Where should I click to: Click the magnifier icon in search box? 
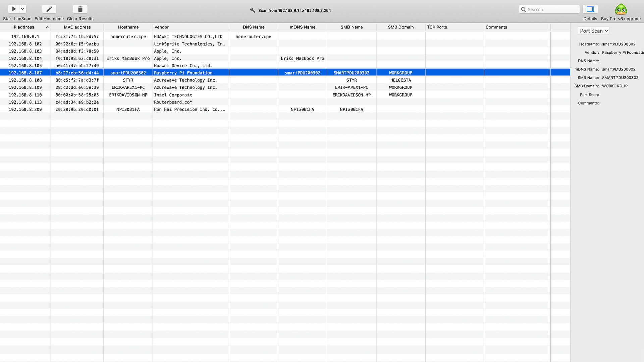523,9
